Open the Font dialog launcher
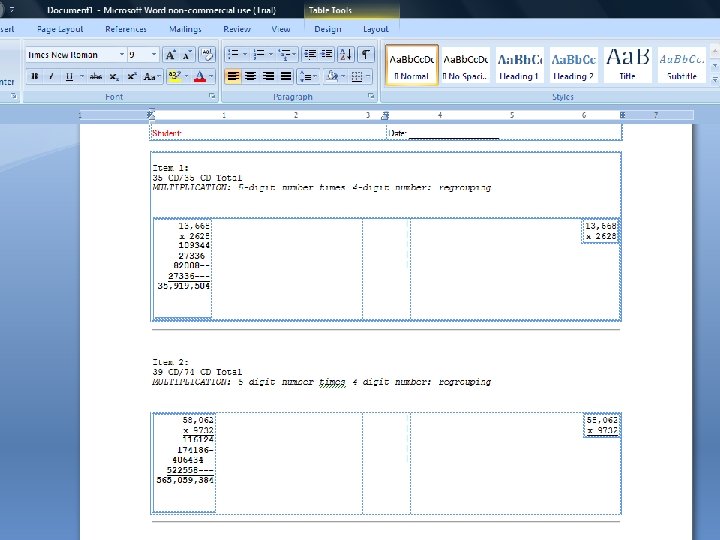720x540 pixels. pos(212,96)
